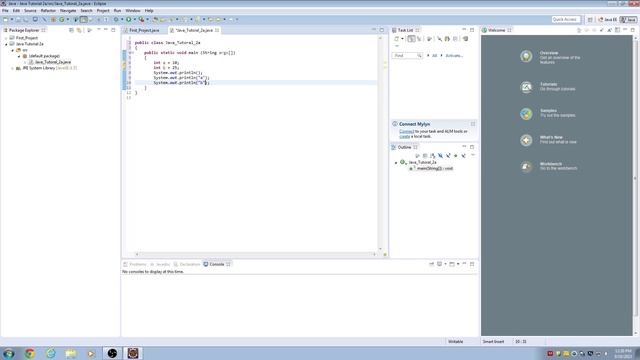Click the Workbench arrow icon on Welcome page
640x360 pixels.
(526, 167)
